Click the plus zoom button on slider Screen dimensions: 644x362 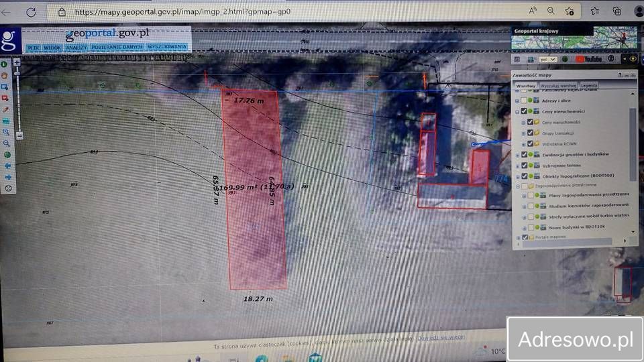click(x=16, y=62)
